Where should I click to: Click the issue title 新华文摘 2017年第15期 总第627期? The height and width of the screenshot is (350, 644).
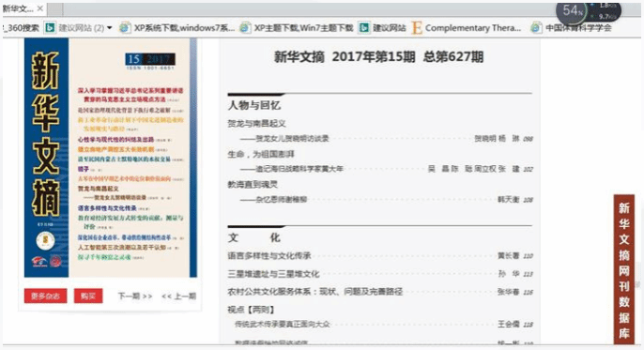[x=378, y=56]
